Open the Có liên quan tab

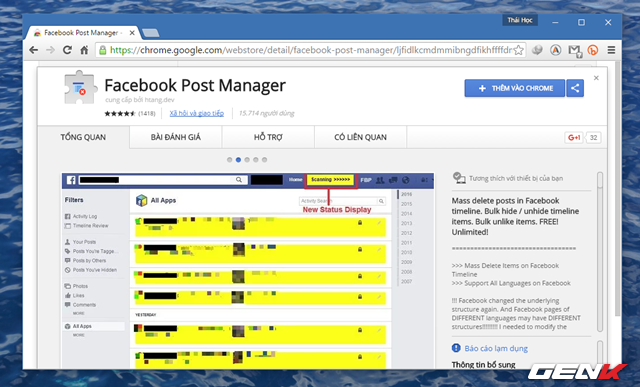click(360, 137)
